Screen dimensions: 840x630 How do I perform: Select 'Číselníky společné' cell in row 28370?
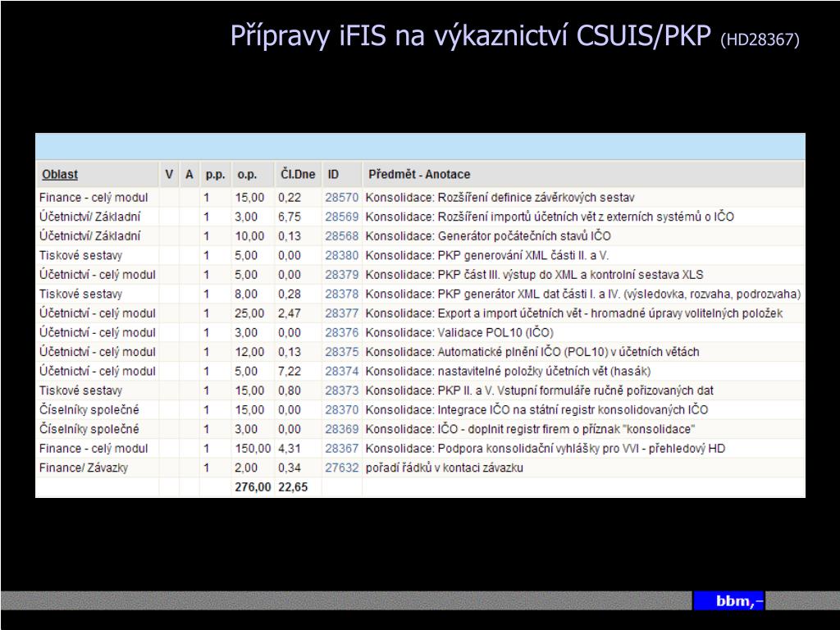(x=89, y=410)
